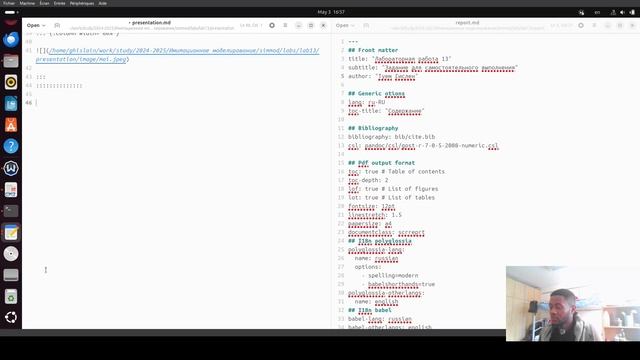
Task: Expand Open dropdown in presentation.md window
Action: click(x=36, y=25)
